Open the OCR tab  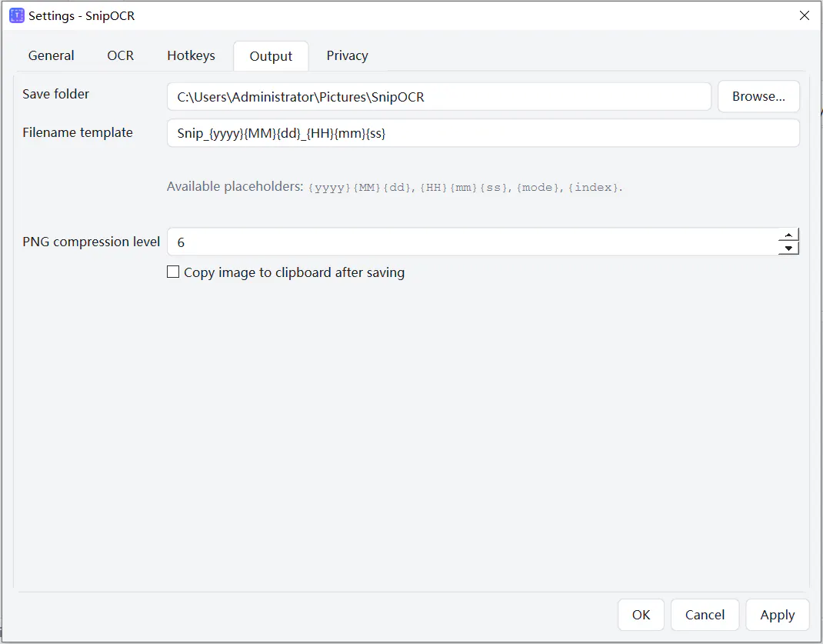[120, 55]
